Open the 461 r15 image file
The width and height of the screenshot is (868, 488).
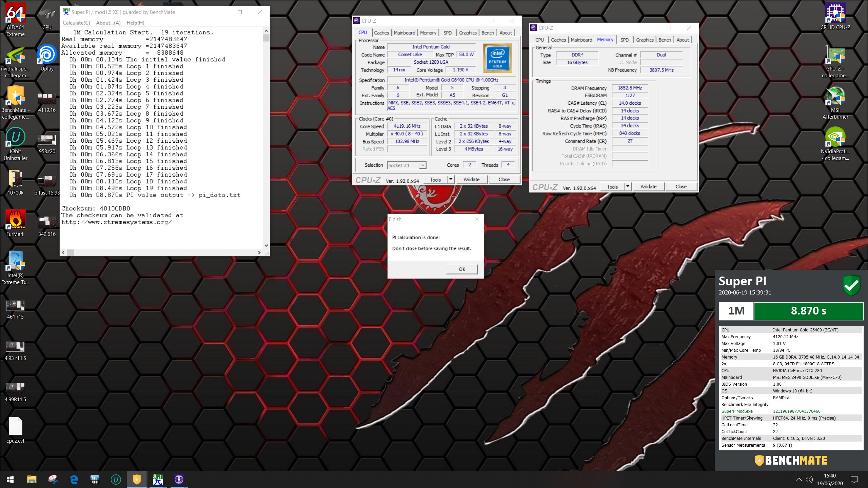[x=16, y=310]
